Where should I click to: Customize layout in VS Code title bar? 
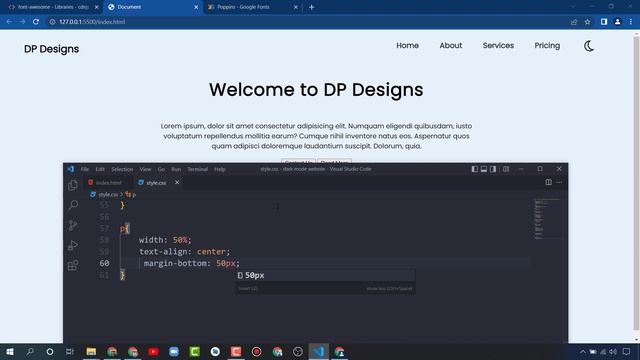(506, 169)
